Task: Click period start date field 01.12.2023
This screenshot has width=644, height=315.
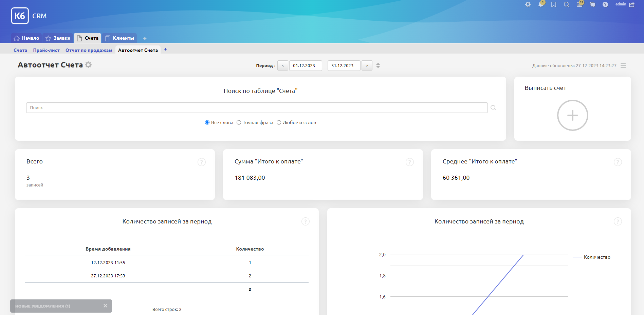Action: 306,65
